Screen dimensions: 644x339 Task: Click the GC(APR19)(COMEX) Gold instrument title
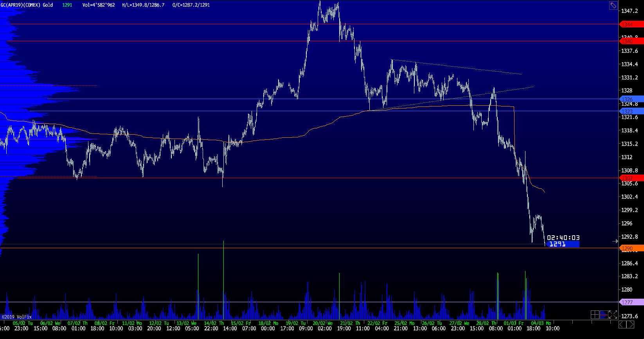27,5
